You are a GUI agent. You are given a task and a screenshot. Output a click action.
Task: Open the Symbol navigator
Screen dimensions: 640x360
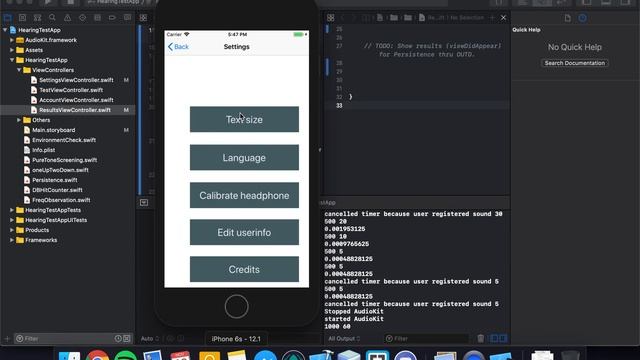(x=38, y=18)
